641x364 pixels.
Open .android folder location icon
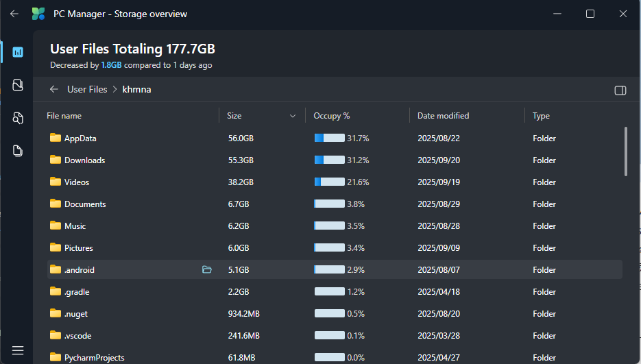coord(207,269)
